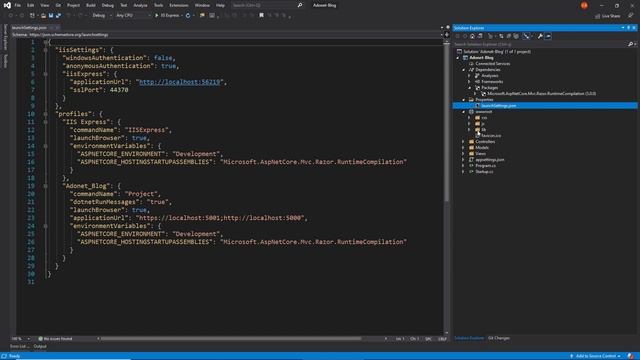Open the Window menu

click(202, 5)
